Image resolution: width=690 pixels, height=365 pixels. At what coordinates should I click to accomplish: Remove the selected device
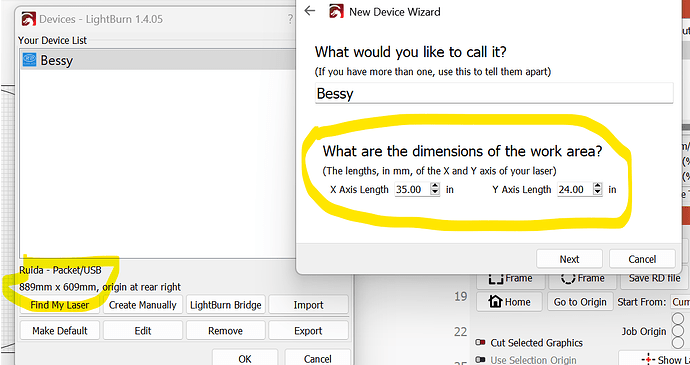226,331
